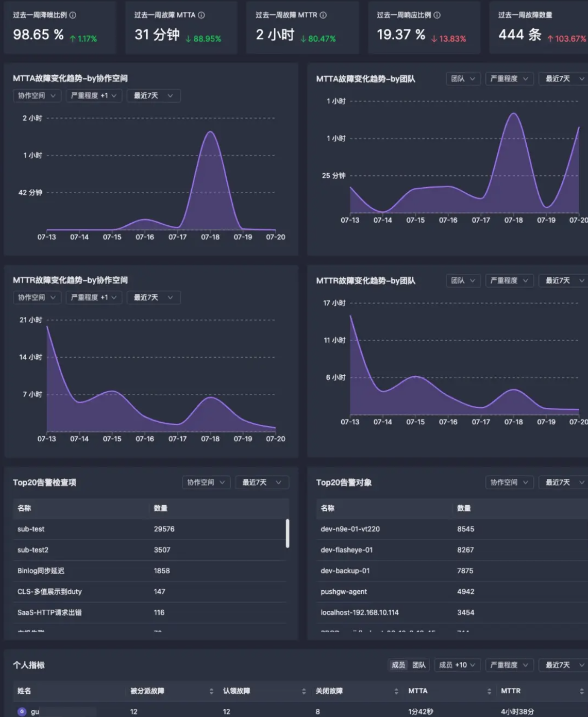Screen dimensions: 588x717
Task: Click info icon beside 过去一周故障 MTTA
Action: [201, 15]
